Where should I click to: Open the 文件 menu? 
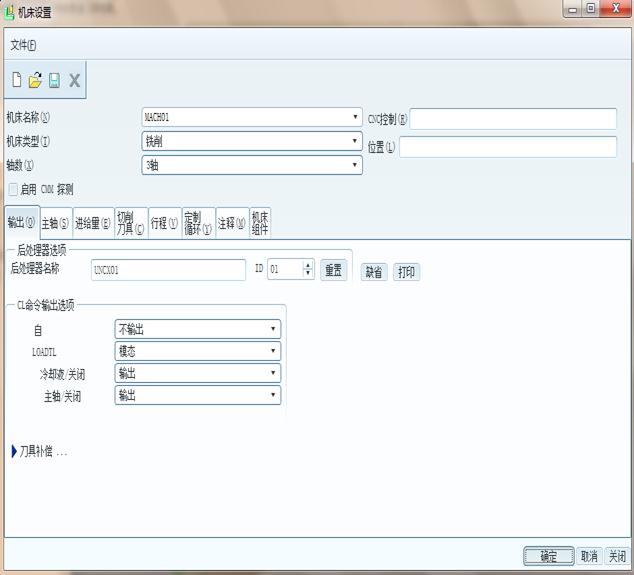(23, 45)
